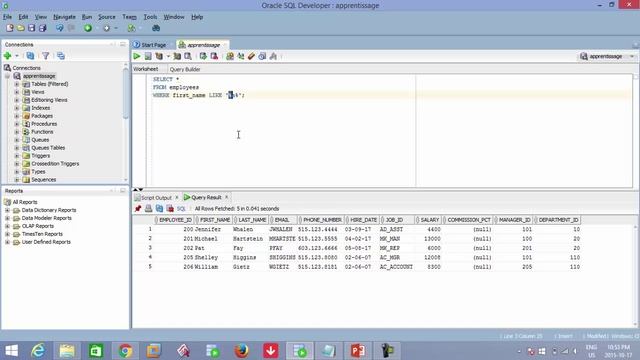Close the Query Result tab
640x360 pixels.
pyautogui.click(x=227, y=198)
